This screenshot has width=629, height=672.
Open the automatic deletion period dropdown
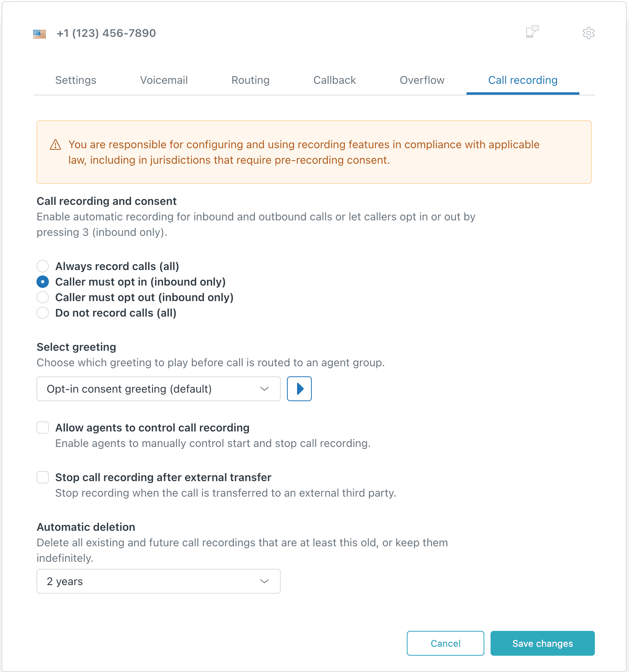click(x=158, y=581)
